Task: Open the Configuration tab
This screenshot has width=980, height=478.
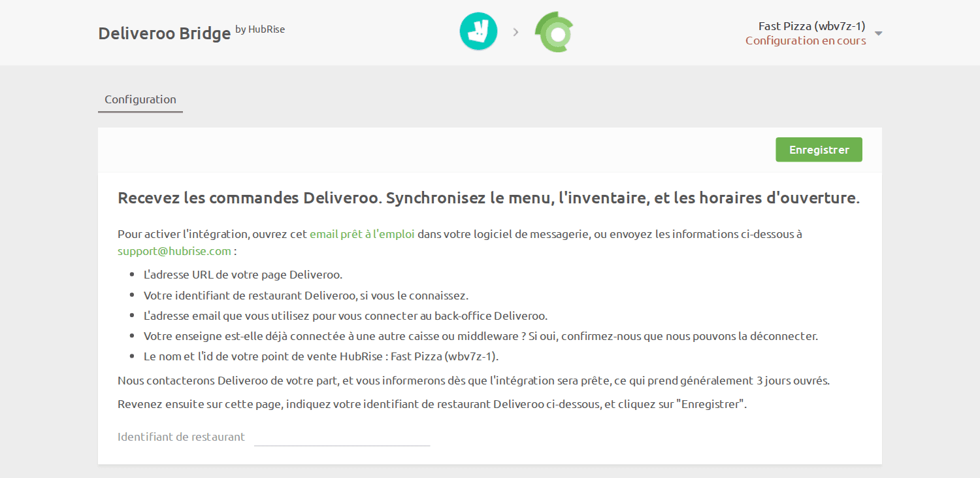Action: tap(140, 99)
